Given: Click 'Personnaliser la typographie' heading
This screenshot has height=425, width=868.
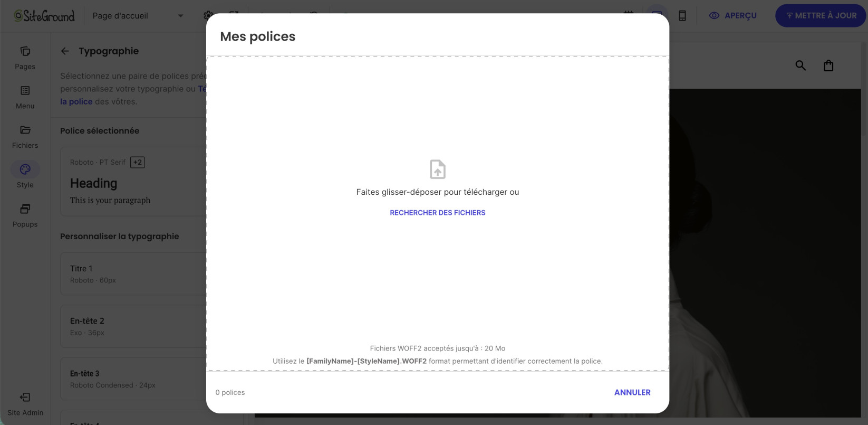Looking at the screenshot, I should pos(120,236).
